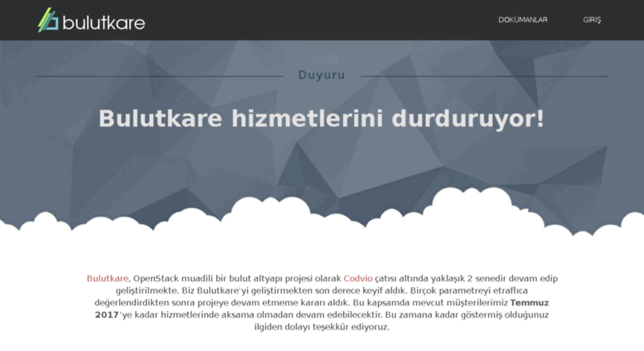Open the DOKÜMANLAR menu item
The width and height of the screenshot is (644, 351).
[523, 20]
